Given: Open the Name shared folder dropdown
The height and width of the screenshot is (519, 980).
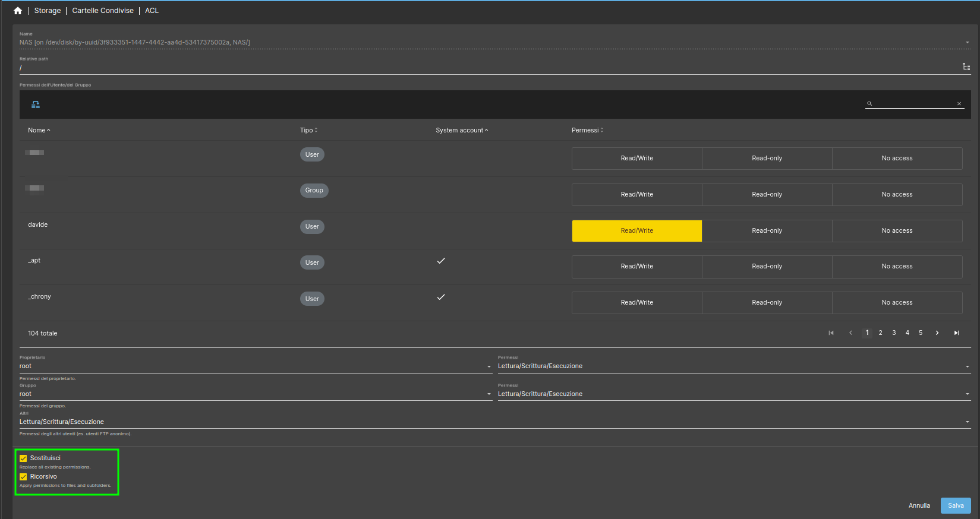Looking at the screenshot, I should 495,42.
